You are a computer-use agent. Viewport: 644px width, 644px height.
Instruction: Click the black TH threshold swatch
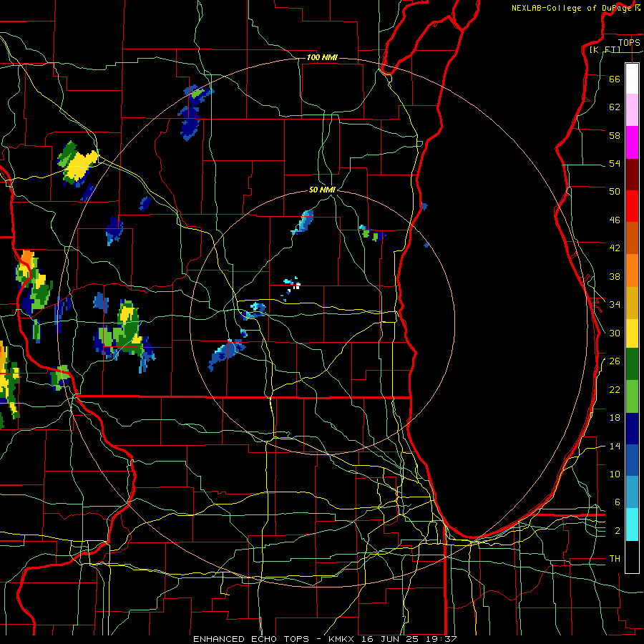[632, 557]
